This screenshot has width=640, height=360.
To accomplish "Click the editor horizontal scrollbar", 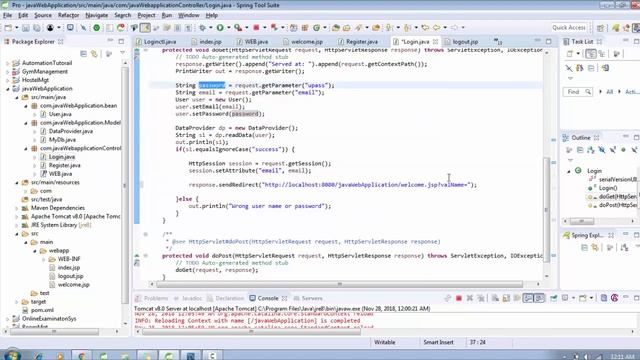I will (x=339, y=284).
